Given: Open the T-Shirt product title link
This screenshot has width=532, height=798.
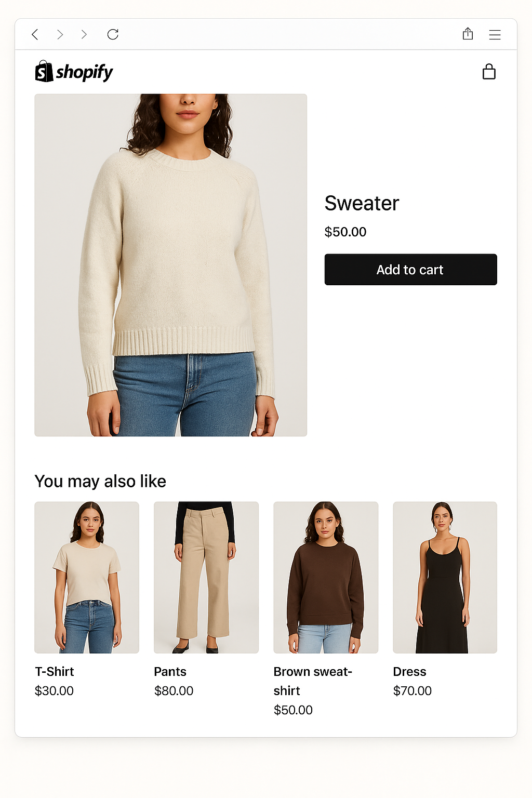Looking at the screenshot, I should 55,672.
